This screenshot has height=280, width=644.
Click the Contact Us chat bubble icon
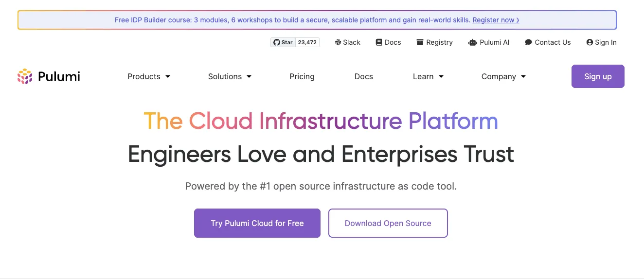(528, 42)
